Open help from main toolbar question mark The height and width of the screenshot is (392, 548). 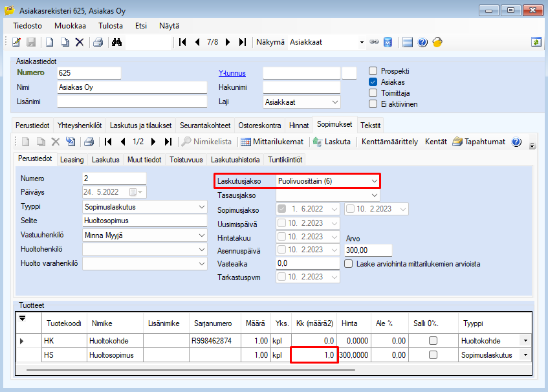click(x=422, y=42)
